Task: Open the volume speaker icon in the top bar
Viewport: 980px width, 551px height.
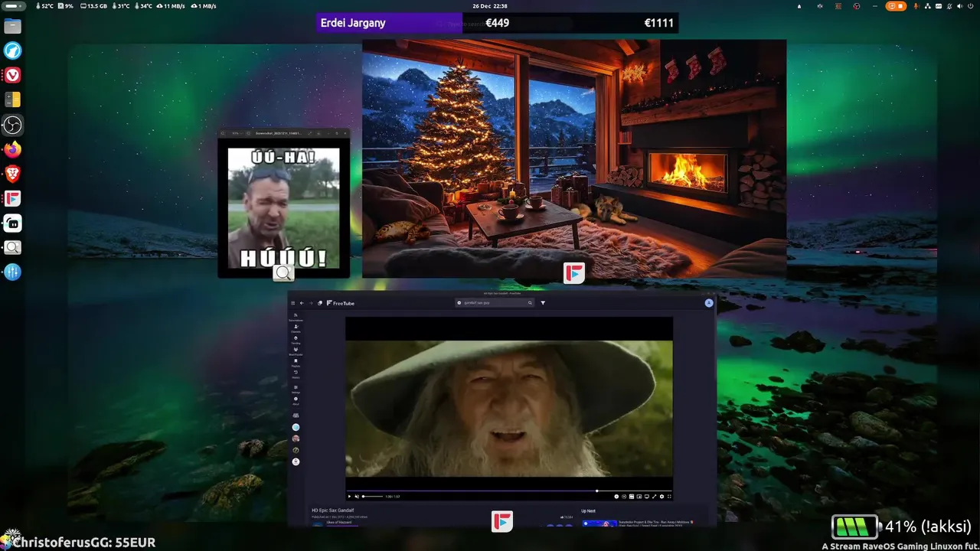Action: tap(959, 6)
